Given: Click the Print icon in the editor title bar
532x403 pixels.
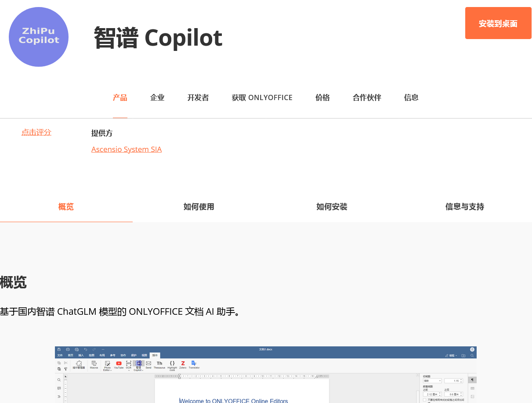Looking at the screenshot, I should [x=68, y=349].
